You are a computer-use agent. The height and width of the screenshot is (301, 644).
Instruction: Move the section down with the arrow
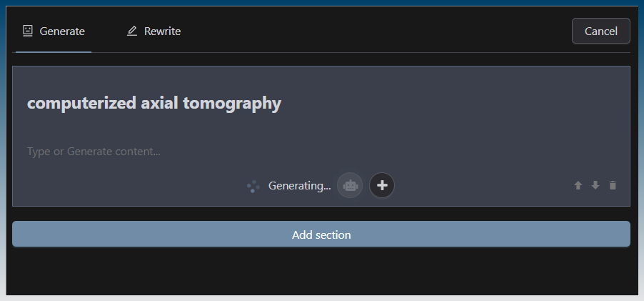coord(595,185)
